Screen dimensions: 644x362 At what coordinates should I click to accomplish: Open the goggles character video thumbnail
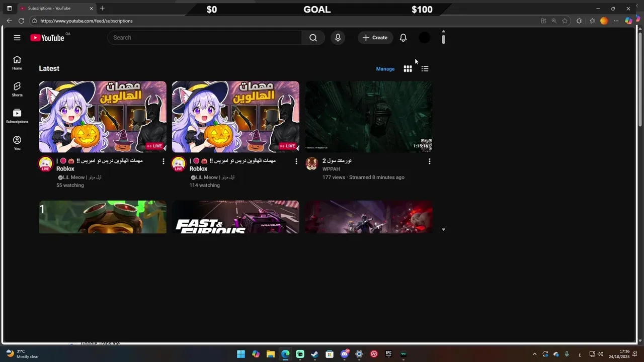[103, 217]
